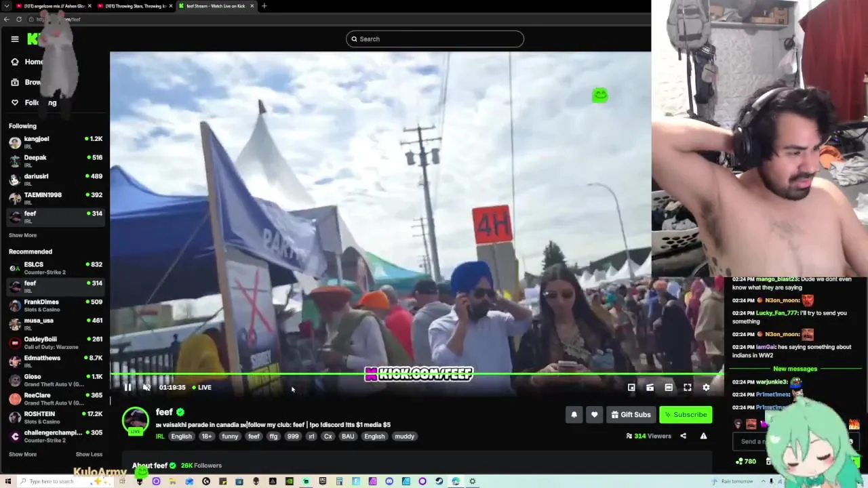Click the Windows taskbar search box
The image size is (868, 488).
pos(66,481)
